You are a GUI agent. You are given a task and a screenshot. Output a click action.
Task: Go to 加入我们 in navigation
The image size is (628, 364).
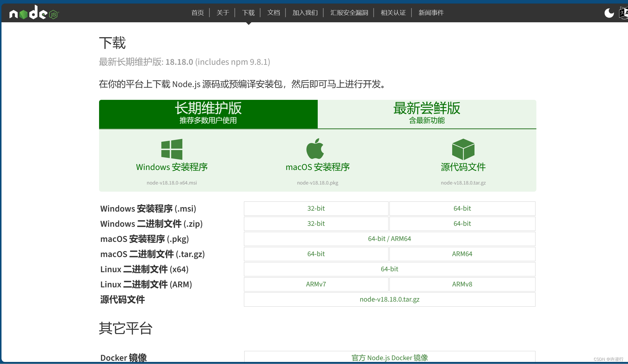305,13
